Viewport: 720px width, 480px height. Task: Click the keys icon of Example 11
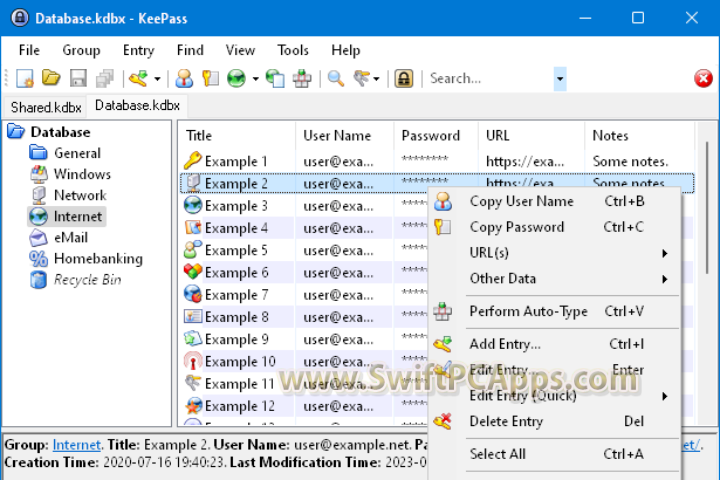(x=193, y=383)
